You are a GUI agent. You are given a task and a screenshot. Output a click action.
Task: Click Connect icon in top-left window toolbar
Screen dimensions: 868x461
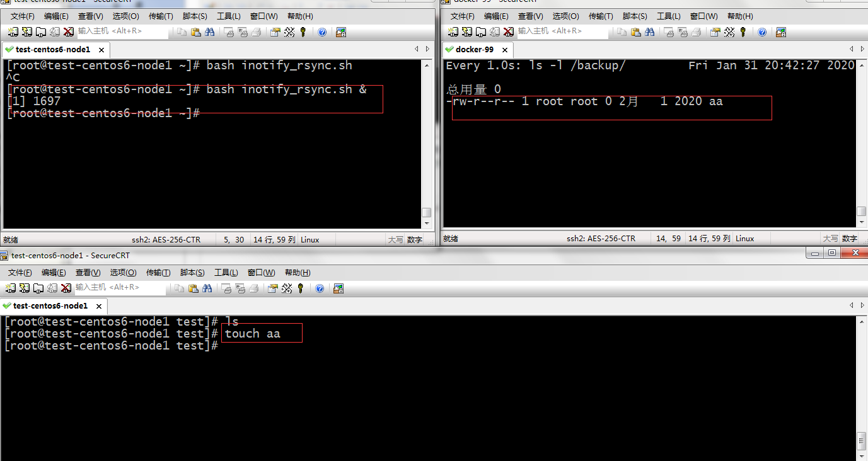point(13,32)
